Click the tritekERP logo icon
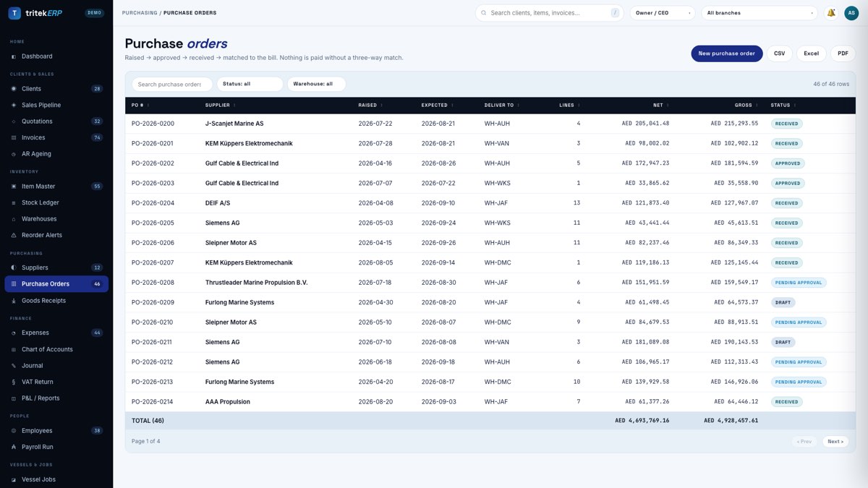868x488 pixels. point(14,13)
